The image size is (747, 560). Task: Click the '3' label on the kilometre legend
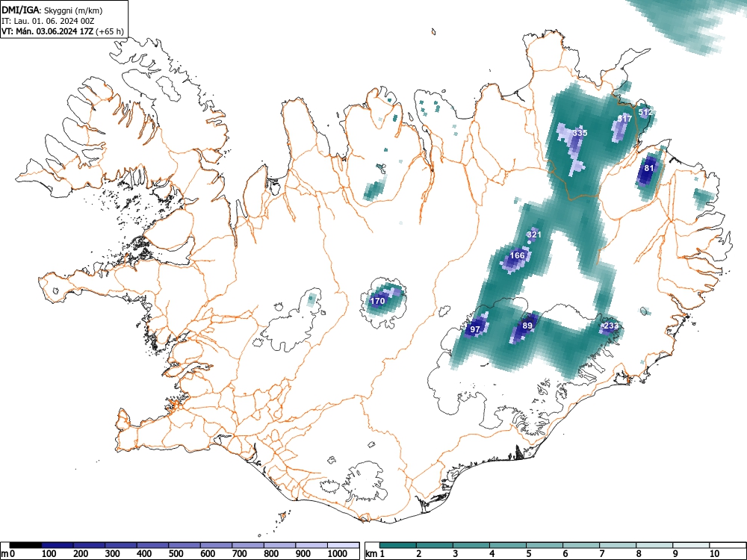456,554
